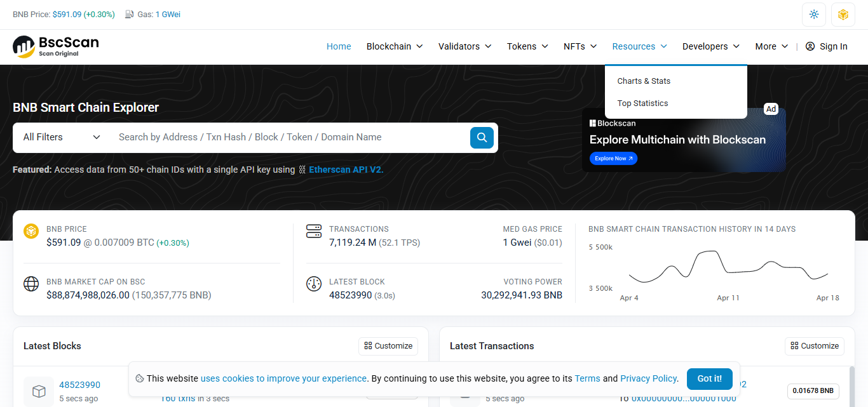This screenshot has height=407, width=868.
Task: Click the magnifier search button
Action: point(482,137)
